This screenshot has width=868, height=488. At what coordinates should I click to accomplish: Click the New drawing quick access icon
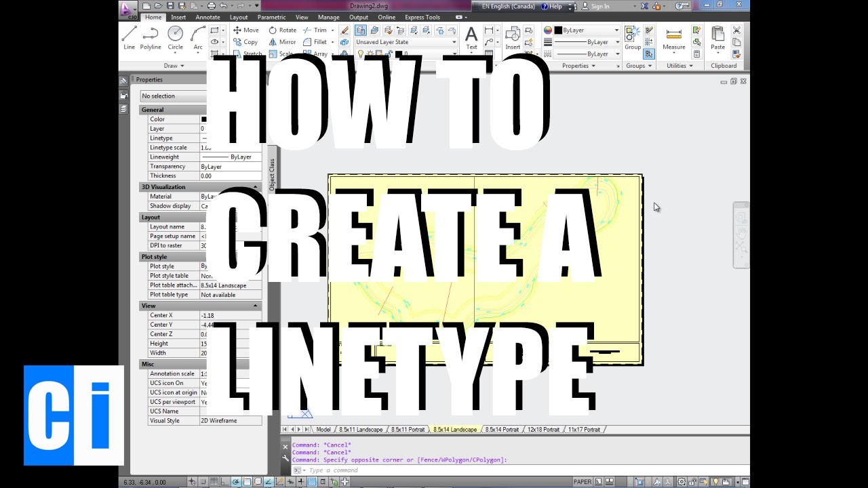pos(146,6)
